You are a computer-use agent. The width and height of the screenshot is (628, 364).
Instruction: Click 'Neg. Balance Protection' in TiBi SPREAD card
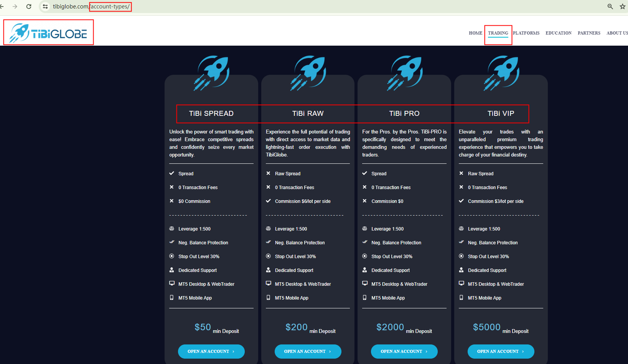point(203,243)
